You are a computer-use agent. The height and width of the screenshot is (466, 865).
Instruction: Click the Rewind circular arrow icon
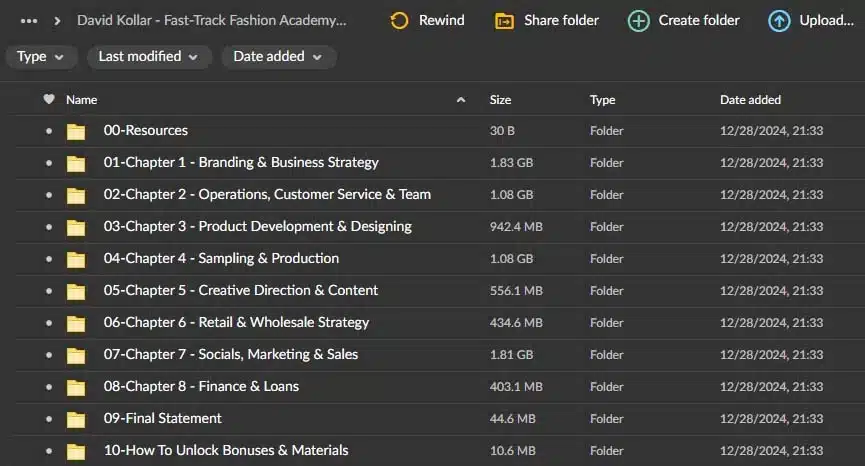399,21
